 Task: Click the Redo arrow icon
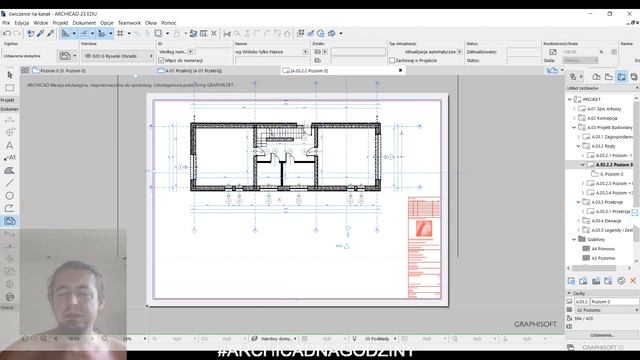coord(17,33)
